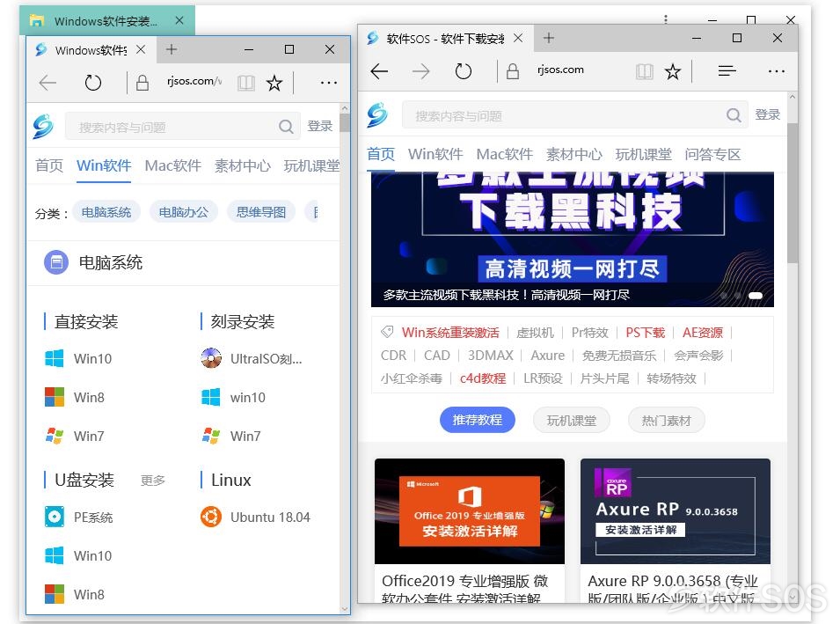Viewport: 840px width, 624px height.
Task: Select the 推荐教程 pill button
Action: [478, 420]
